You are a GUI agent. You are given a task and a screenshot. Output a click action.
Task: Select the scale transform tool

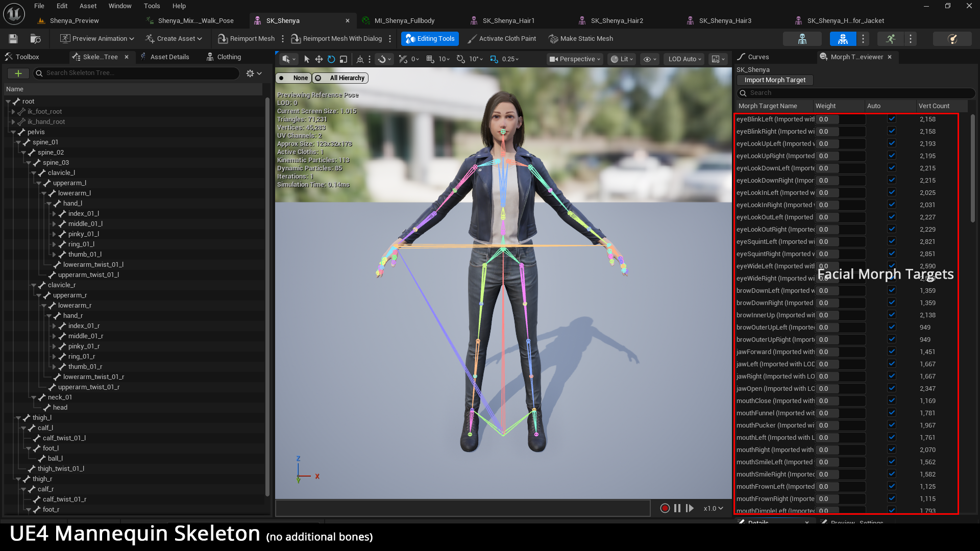click(344, 59)
